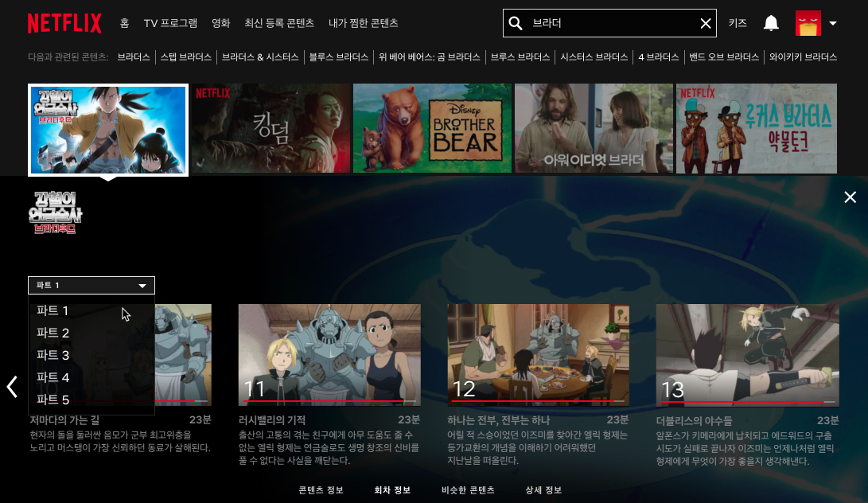Play episode 11 thumbnail
The image size is (868, 503).
click(x=329, y=354)
